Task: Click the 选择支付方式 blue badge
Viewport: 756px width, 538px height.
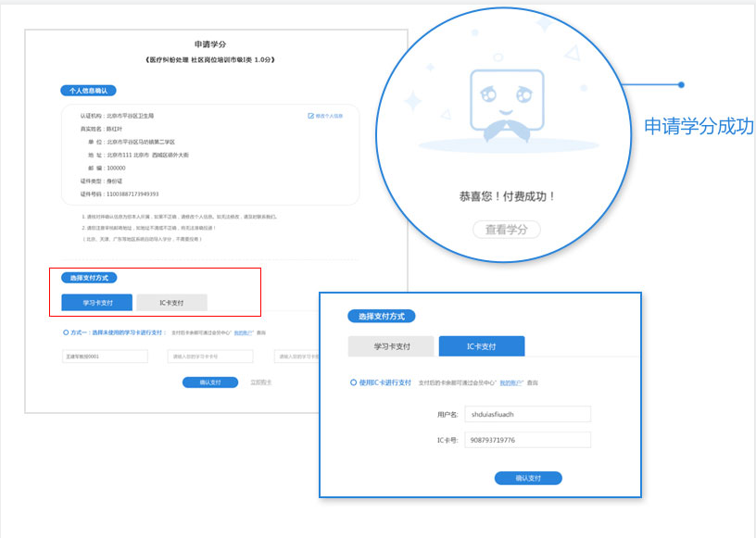Action: [91, 277]
